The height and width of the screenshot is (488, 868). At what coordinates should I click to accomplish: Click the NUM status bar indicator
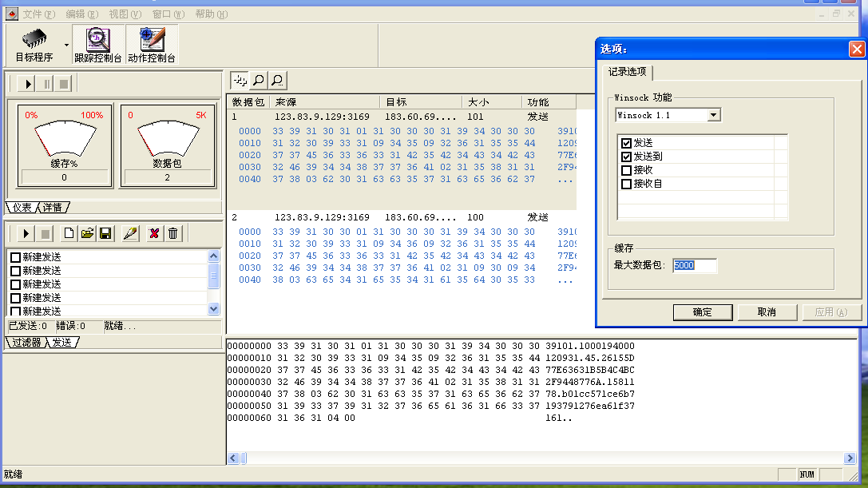807,474
